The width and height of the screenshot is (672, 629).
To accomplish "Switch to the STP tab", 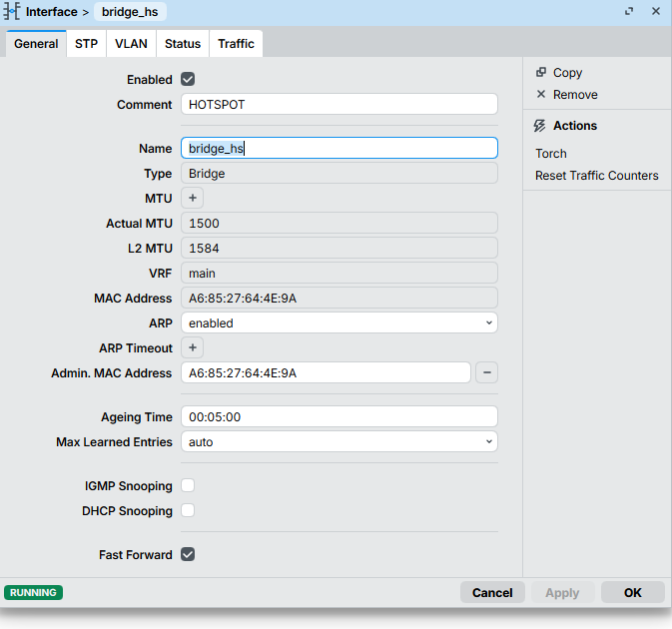I will [x=86, y=44].
